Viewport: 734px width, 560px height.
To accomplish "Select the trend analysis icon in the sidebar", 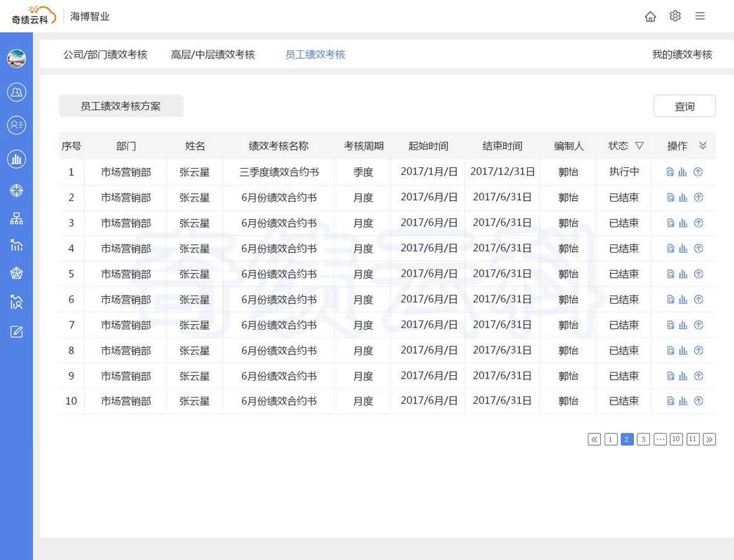I will (x=17, y=245).
